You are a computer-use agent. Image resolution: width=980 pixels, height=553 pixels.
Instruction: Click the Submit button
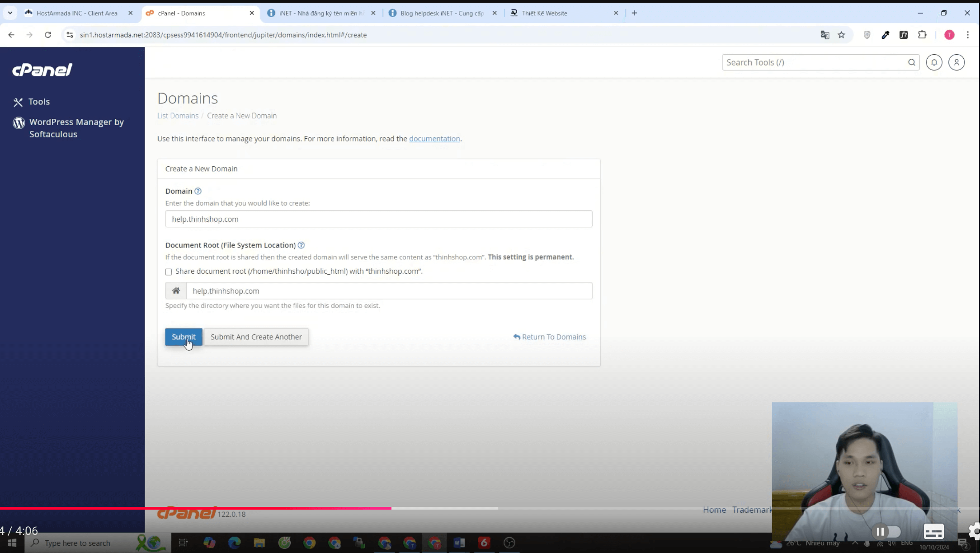tap(183, 337)
